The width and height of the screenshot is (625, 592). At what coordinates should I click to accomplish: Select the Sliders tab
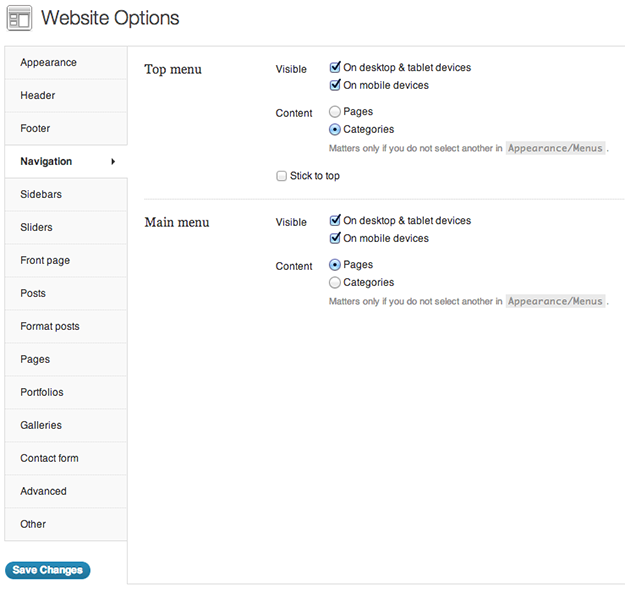37,228
